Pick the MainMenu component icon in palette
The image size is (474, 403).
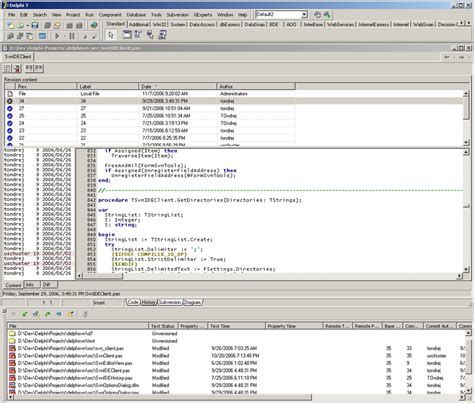[x=138, y=35]
